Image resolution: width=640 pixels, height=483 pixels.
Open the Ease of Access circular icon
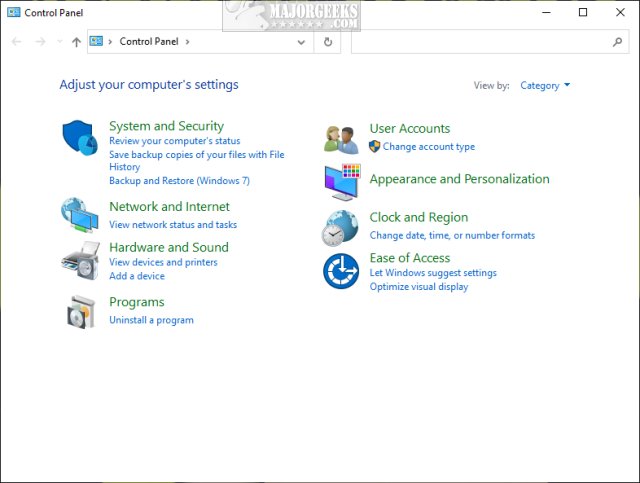point(341,271)
